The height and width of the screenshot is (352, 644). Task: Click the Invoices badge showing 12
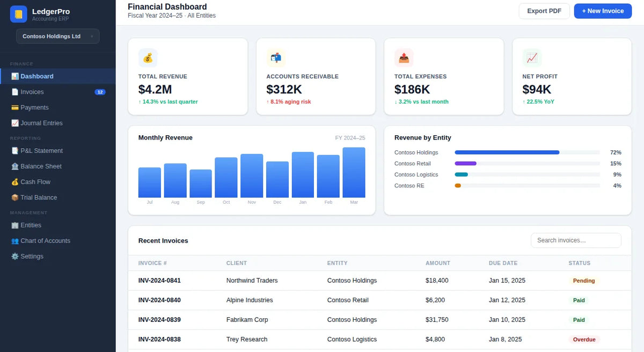tap(100, 92)
